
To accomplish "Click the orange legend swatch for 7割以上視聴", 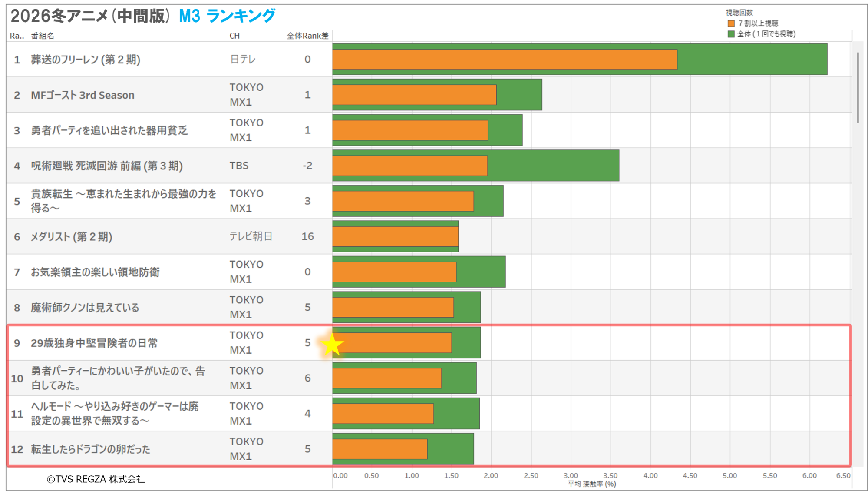I will 731,23.
